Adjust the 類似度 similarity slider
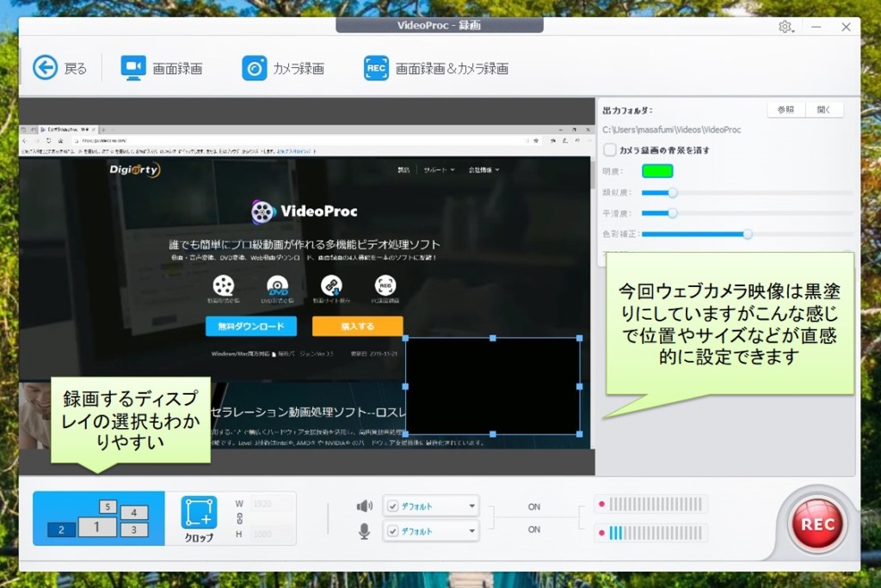The image size is (881, 588). pyautogui.click(x=672, y=193)
